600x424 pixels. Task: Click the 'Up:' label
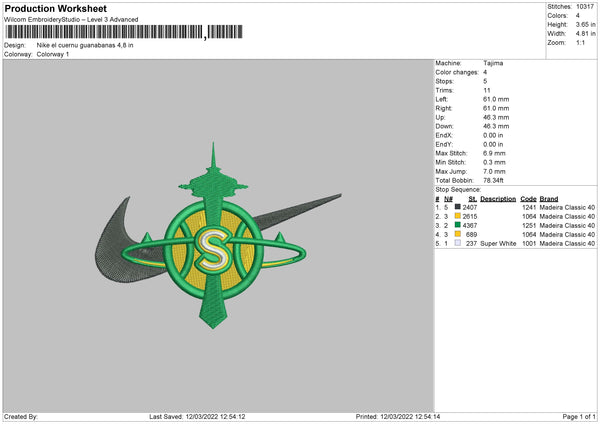440,117
